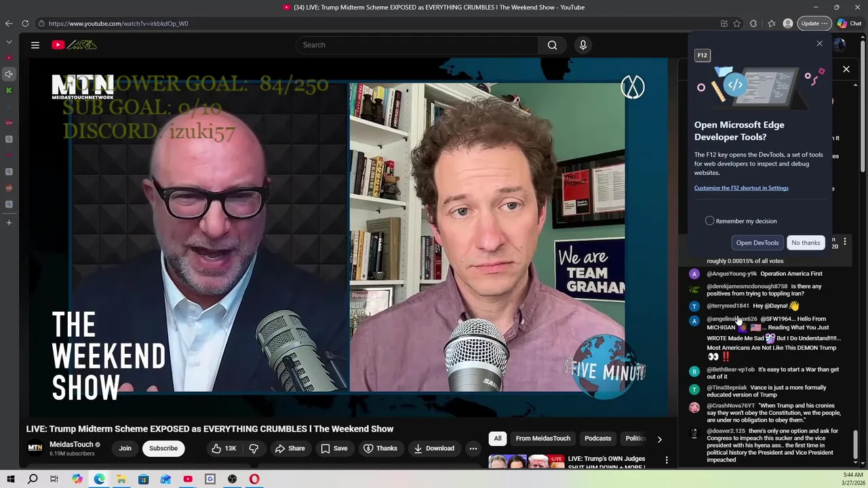Start voice search with the microphone icon
This screenshot has width=868, height=488.
click(x=583, y=45)
